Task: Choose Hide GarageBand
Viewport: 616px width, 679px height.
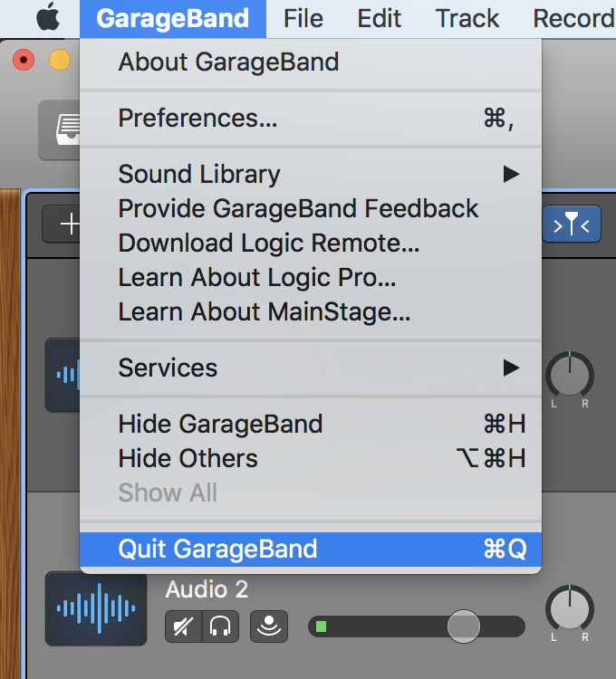Action: pyautogui.click(x=311, y=424)
